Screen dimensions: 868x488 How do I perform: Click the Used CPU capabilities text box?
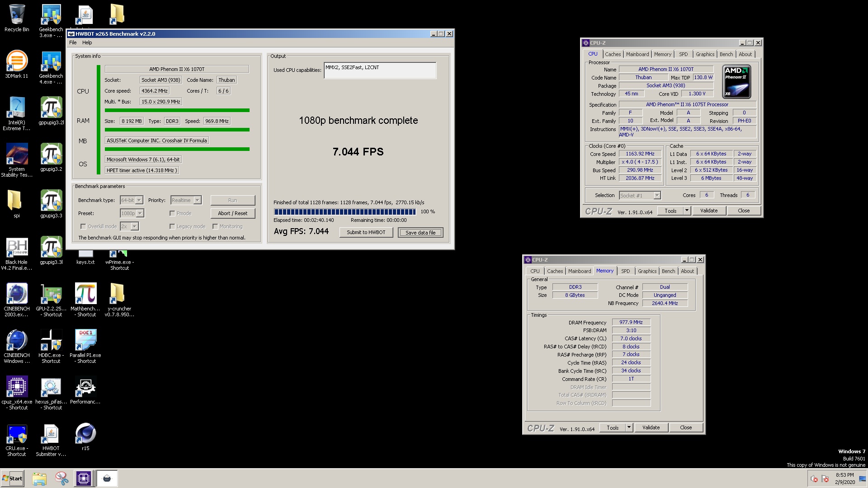(380, 70)
